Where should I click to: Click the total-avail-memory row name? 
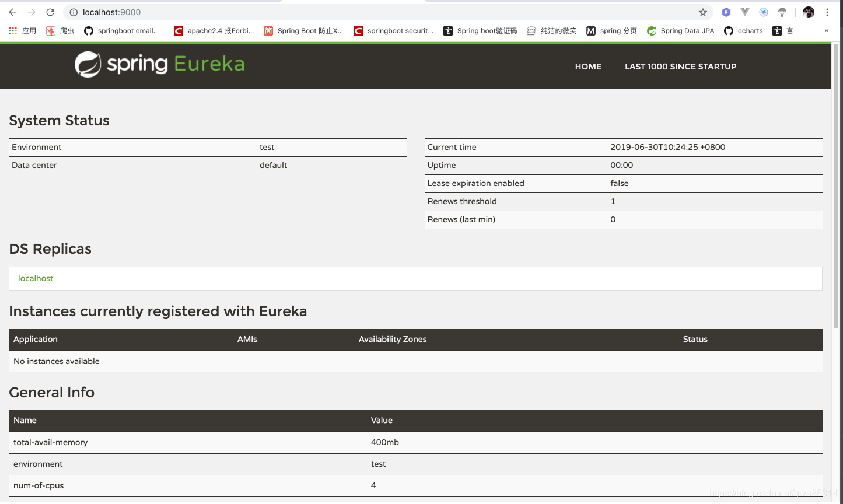[51, 442]
